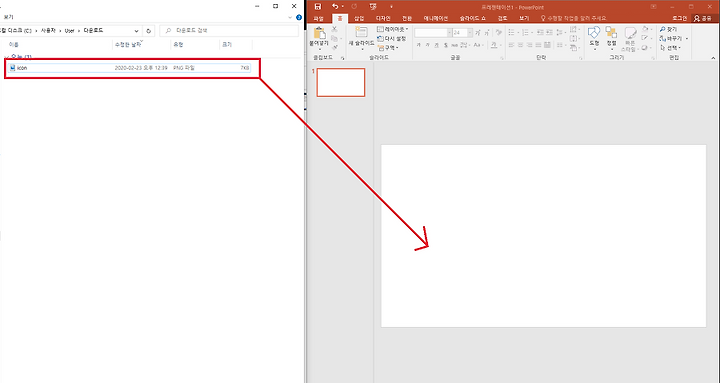Pick font color from the font color button
The image size is (720, 383).
click(x=494, y=45)
